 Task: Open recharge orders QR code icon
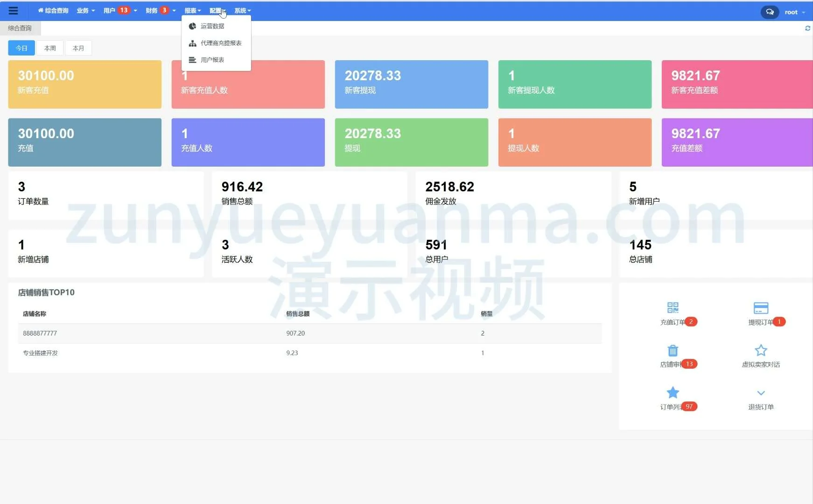(x=673, y=308)
